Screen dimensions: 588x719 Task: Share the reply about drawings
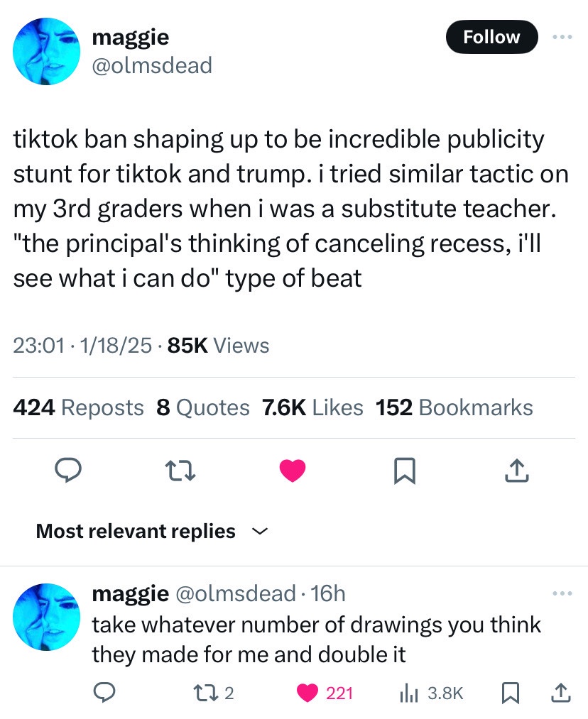coord(560,693)
